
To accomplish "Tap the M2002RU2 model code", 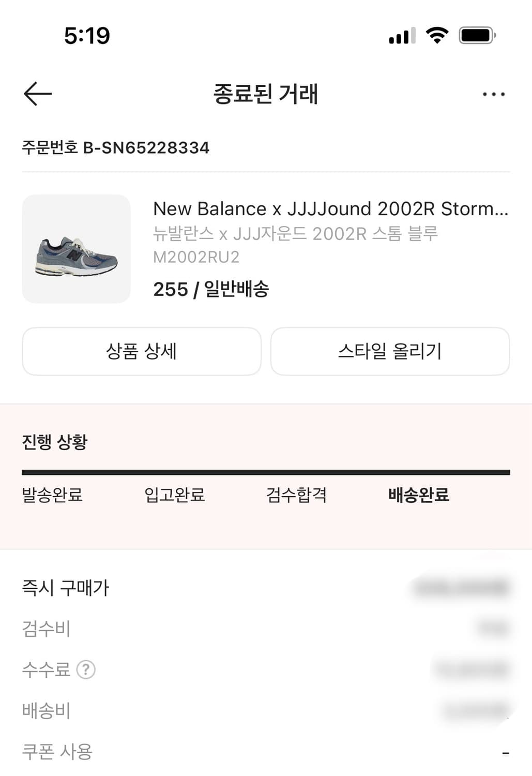I will pyautogui.click(x=196, y=257).
